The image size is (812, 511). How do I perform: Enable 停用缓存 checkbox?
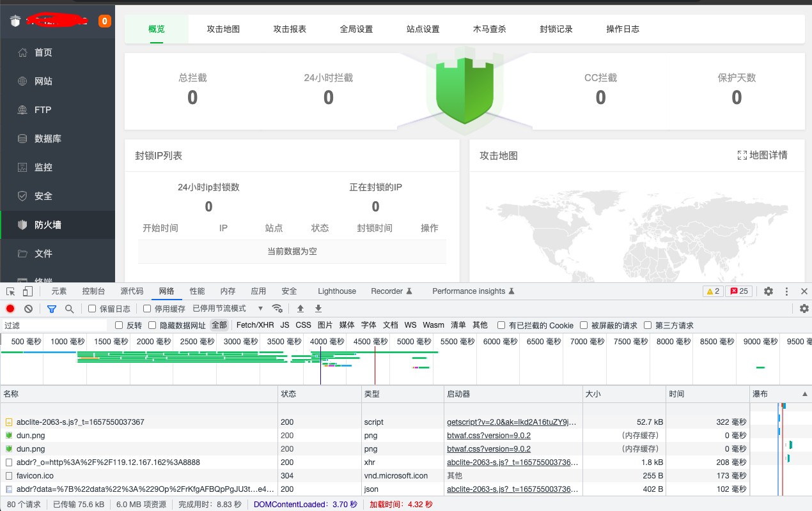pyautogui.click(x=147, y=309)
